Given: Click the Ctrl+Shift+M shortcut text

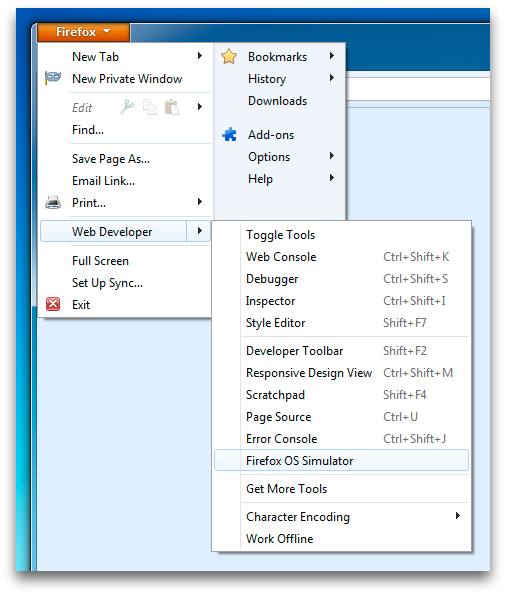Looking at the screenshot, I should (x=418, y=373).
